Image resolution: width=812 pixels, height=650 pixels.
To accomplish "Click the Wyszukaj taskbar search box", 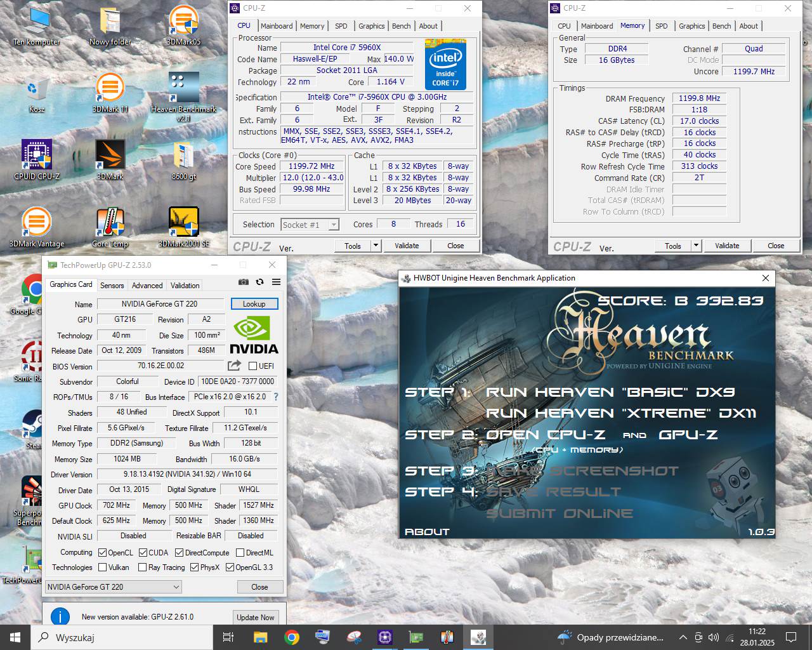I will click(x=122, y=637).
